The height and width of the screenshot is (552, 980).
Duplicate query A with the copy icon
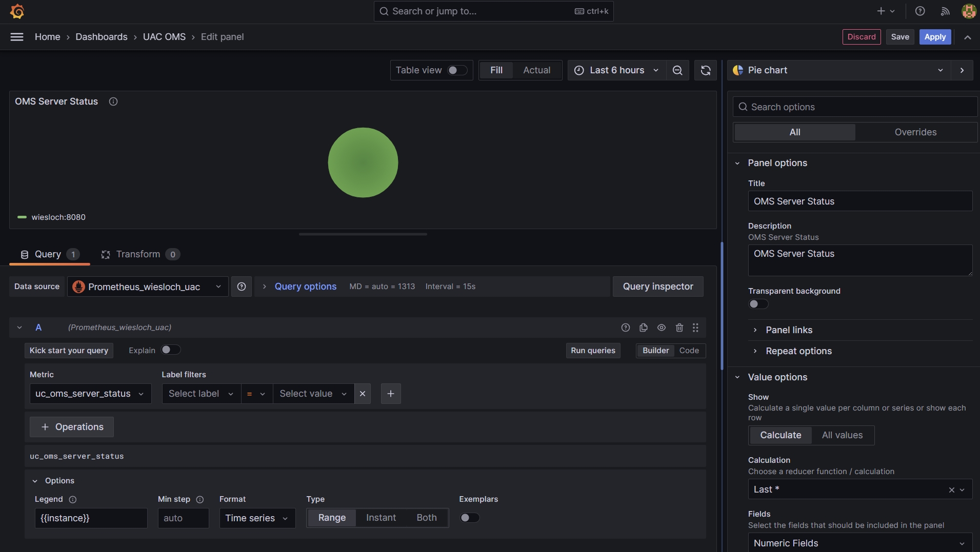coord(644,328)
